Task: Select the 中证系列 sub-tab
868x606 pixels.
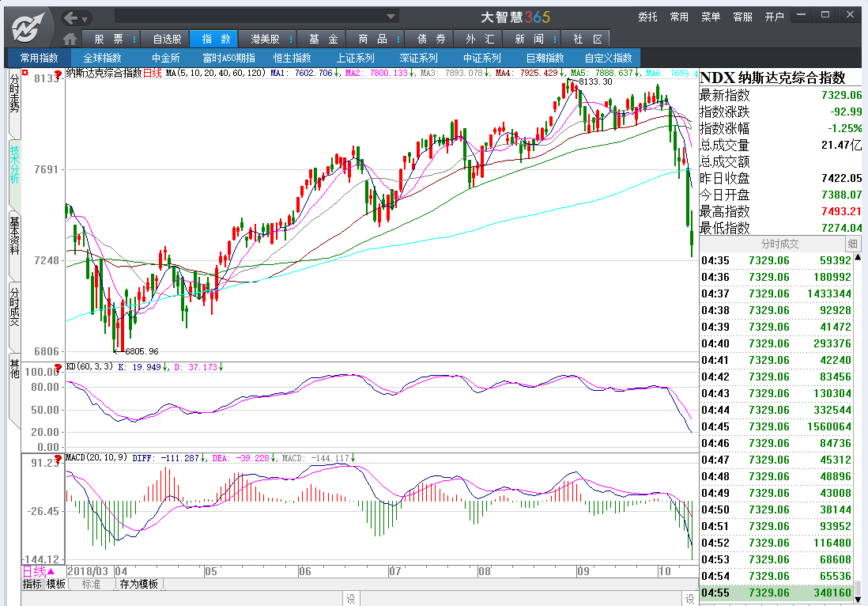Action: click(x=481, y=58)
